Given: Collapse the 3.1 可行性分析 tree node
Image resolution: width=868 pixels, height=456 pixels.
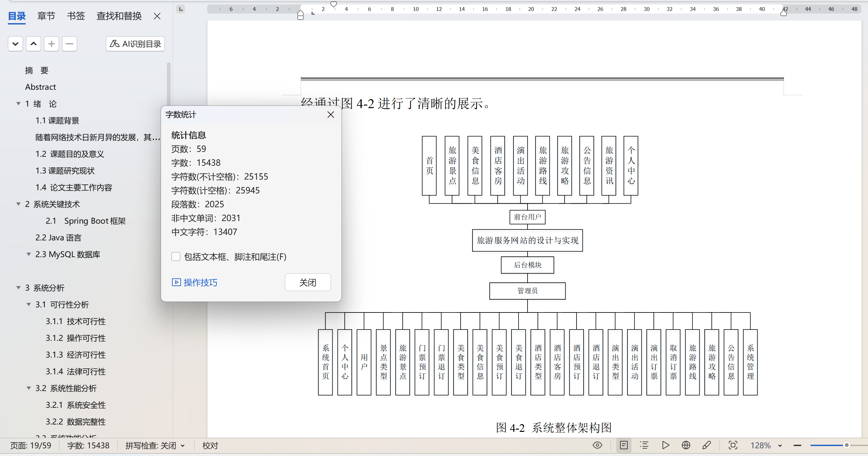Looking at the screenshot, I should [29, 304].
